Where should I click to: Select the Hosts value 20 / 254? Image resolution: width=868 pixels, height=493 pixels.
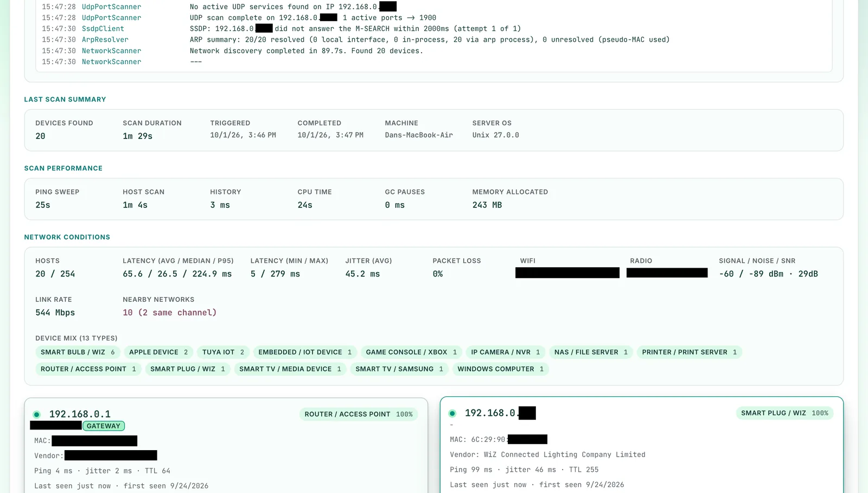[x=55, y=274]
